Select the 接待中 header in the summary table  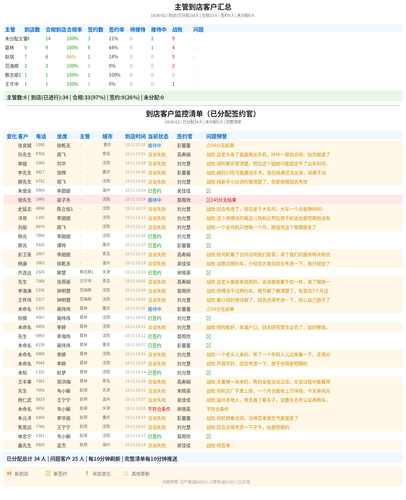tap(159, 30)
